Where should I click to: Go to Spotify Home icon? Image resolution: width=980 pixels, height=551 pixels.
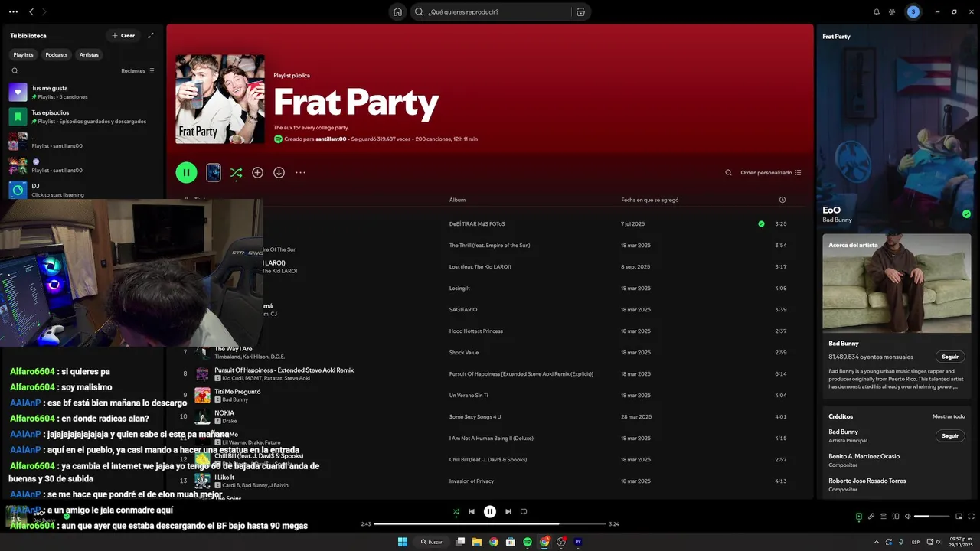tap(397, 11)
